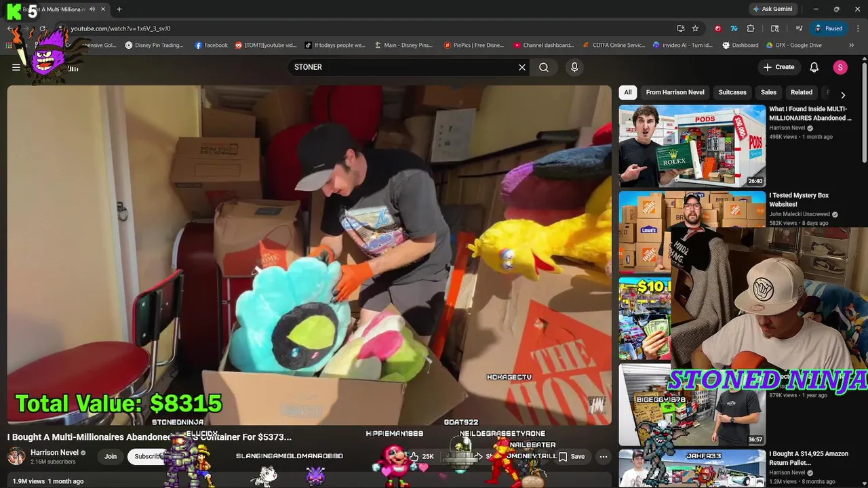Open the account avatar menu
868x488 pixels.
840,67
